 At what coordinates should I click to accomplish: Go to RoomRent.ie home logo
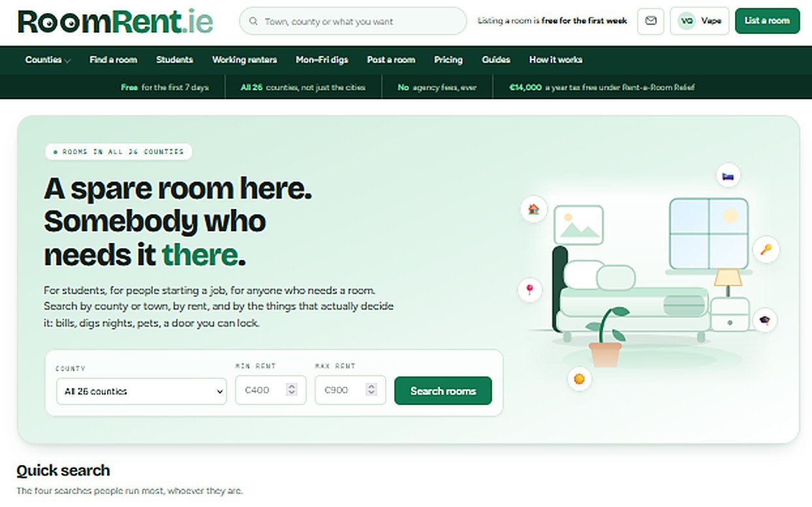(x=115, y=22)
